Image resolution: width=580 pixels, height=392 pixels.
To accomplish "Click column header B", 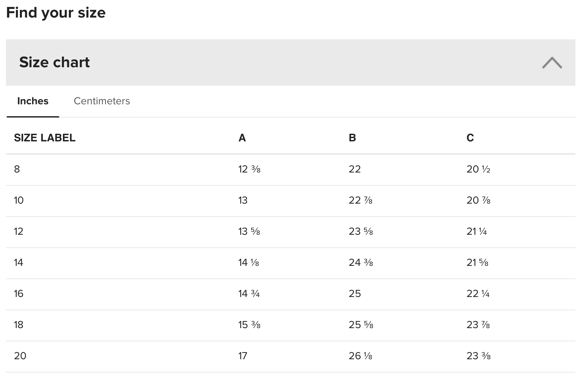I will coord(352,138).
